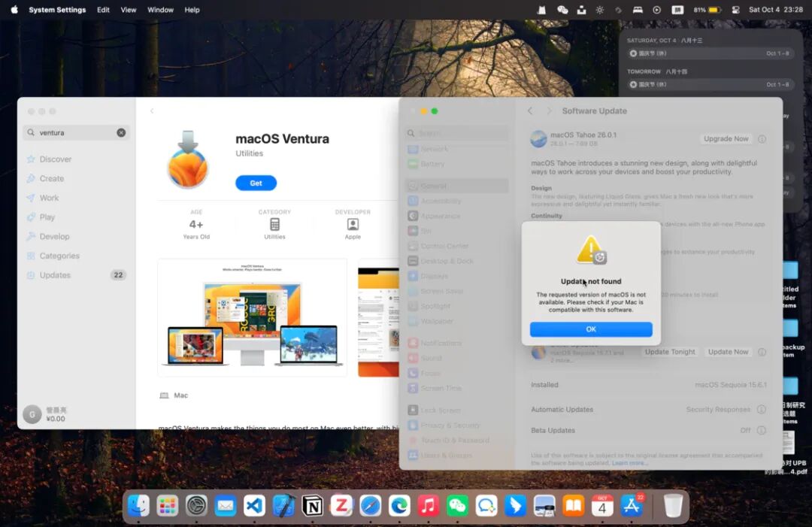Open first macOS Ventura screenshot thumbnail
The width and height of the screenshot is (812, 527).
click(x=252, y=317)
